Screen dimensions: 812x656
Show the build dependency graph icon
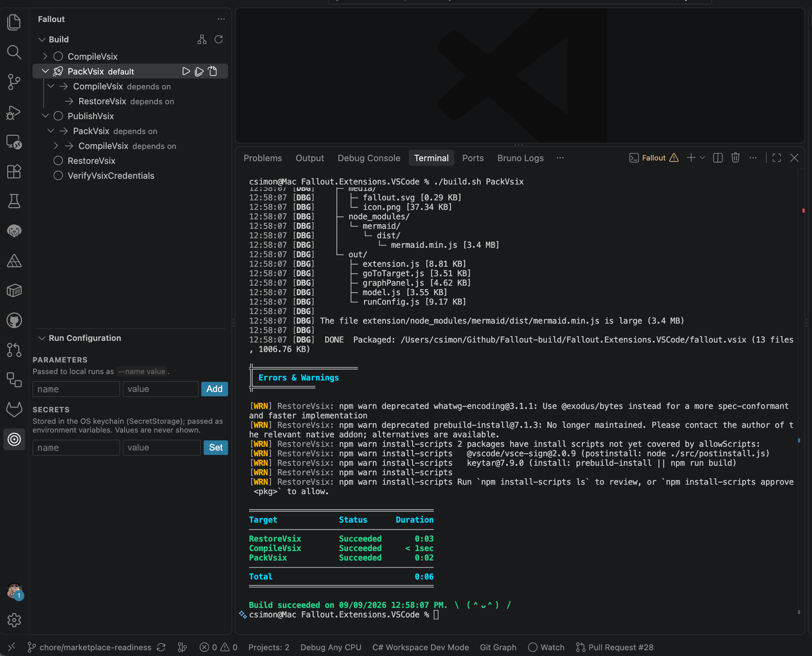[202, 39]
